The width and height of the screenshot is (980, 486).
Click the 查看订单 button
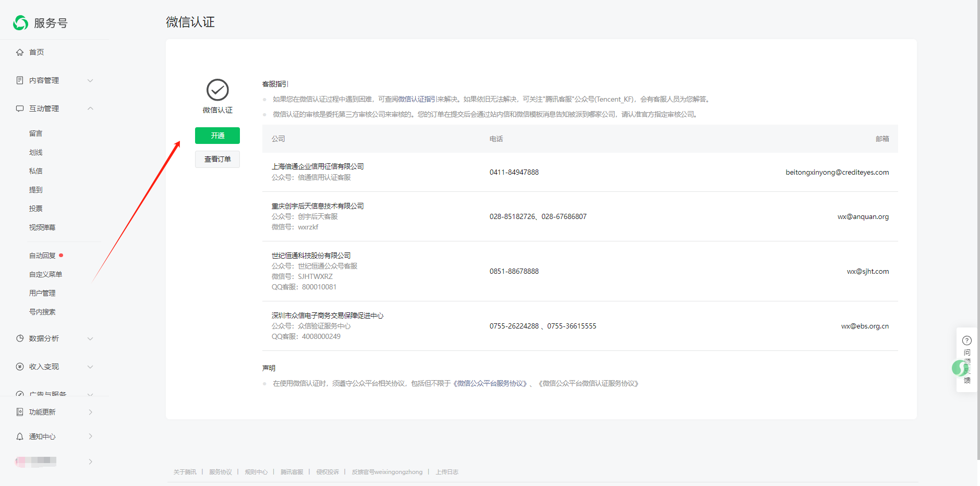click(x=217, y=159)
